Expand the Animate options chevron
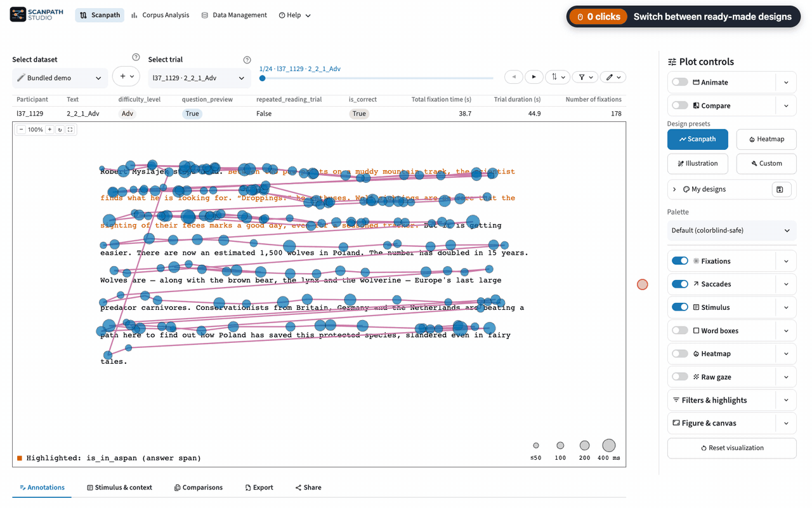The height and width of the screenshot is (508, 812). point(787,83)
